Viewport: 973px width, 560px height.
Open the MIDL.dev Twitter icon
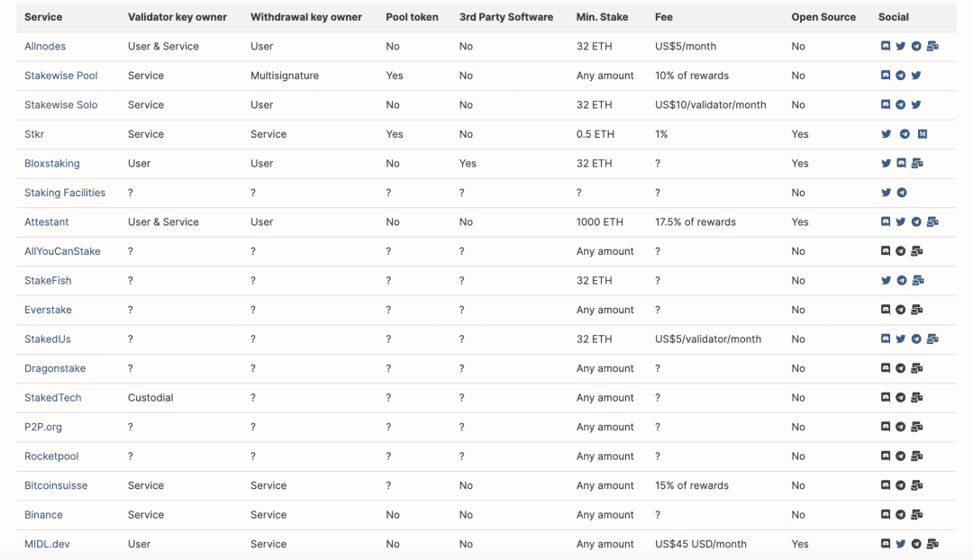coord(900,544)
